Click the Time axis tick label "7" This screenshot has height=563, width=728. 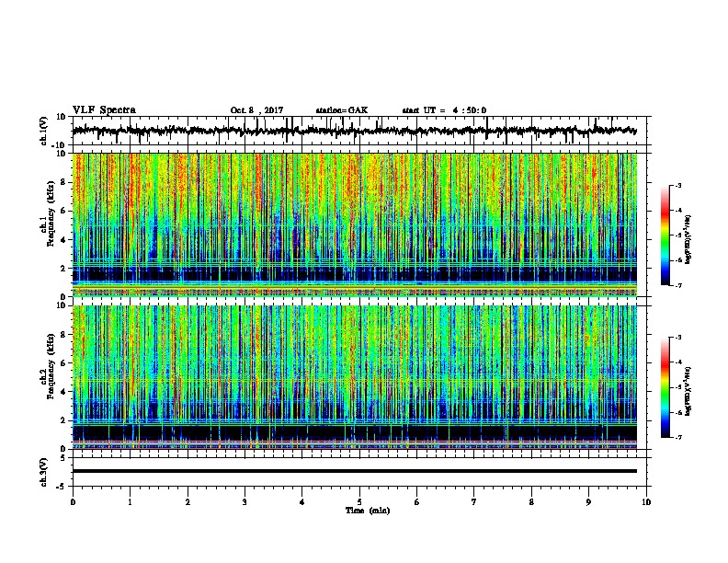pyautogui.click(x=474, y=502)
